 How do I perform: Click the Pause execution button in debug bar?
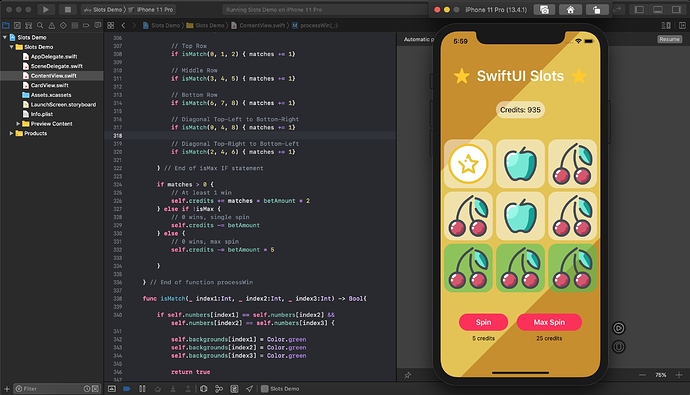pos(142,389)
